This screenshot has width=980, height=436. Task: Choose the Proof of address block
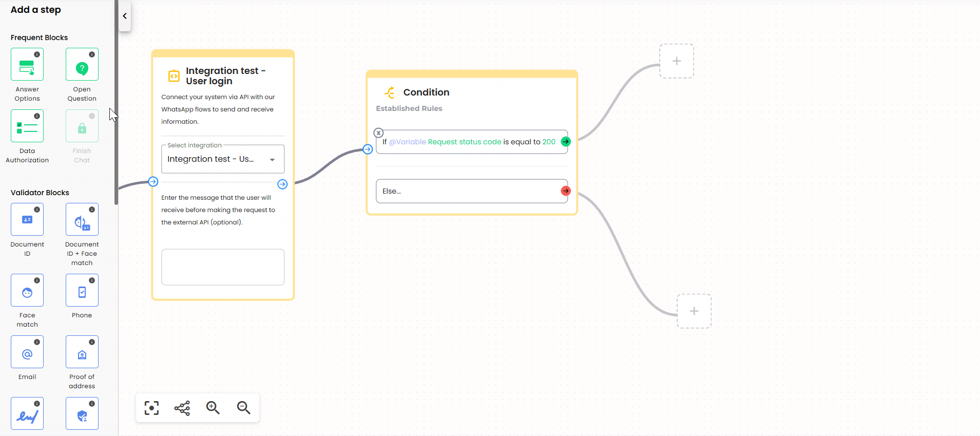(x=82, y=352)
